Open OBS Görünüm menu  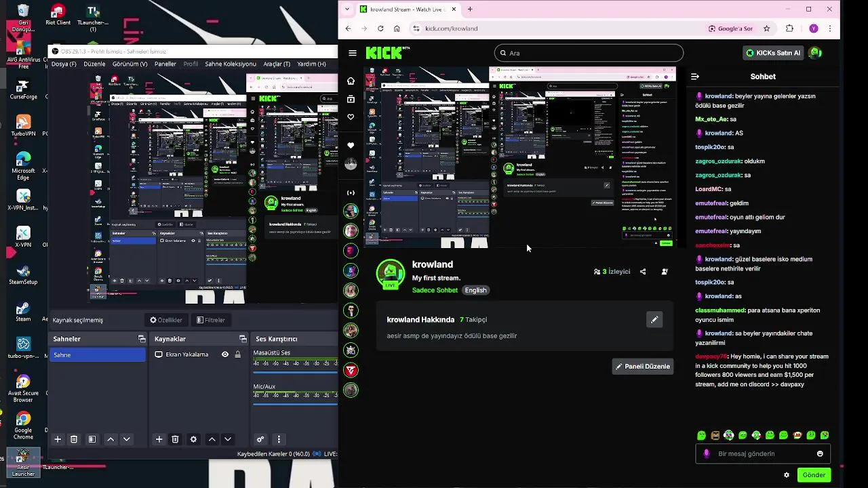coord(130,64)
